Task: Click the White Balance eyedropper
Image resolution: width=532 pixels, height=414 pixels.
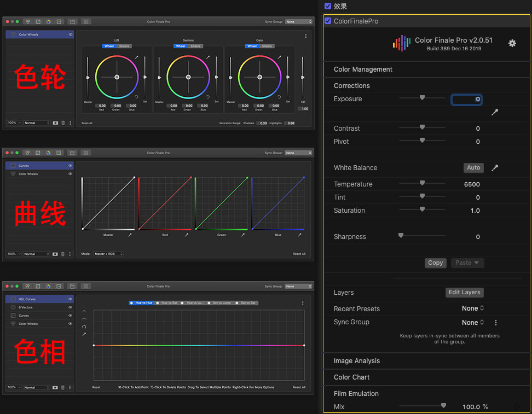Action: point(495,168)
